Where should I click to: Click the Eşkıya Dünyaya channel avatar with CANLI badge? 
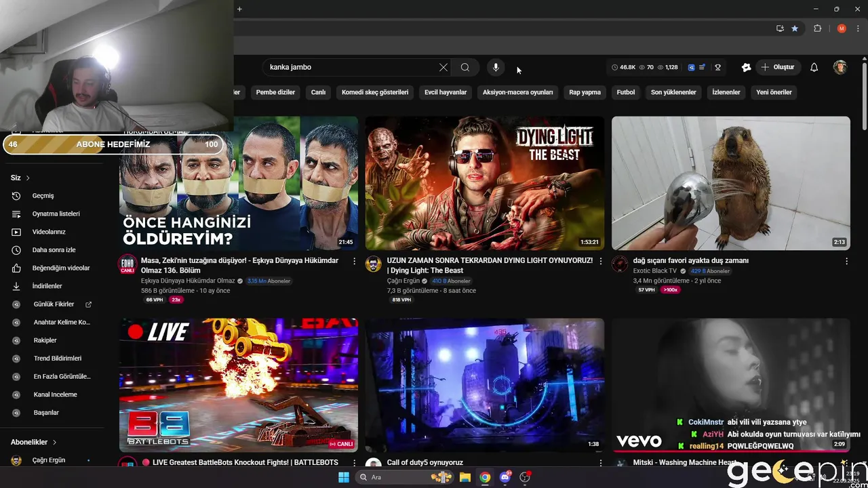(x=127, y=264)
